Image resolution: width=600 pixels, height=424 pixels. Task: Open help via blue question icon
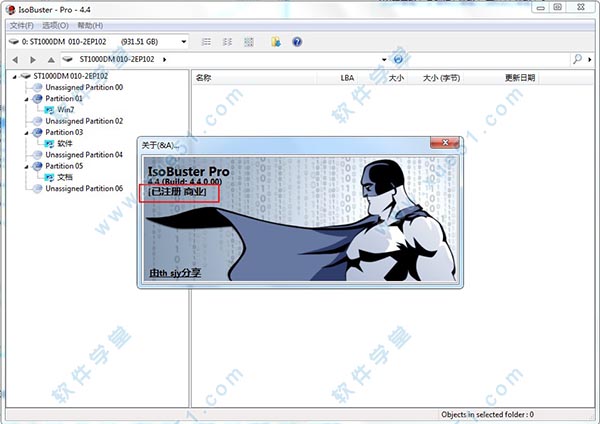pyautogui.click(x=297, y=42)
